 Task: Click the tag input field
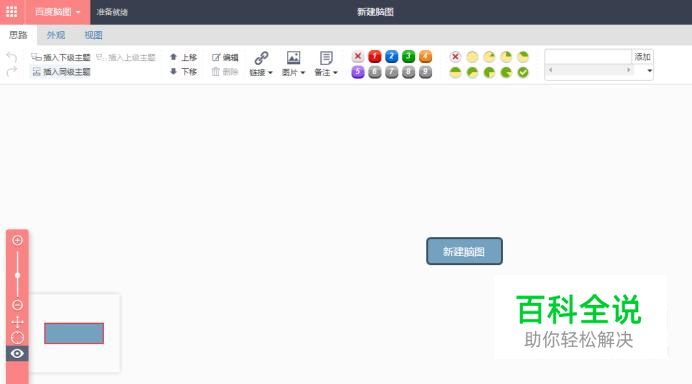(588, 56)
